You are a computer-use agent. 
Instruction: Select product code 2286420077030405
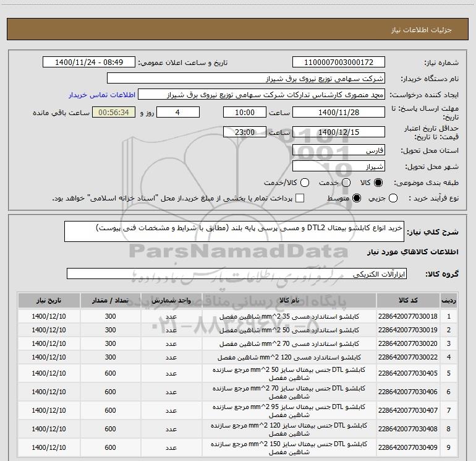click(408, 373)
